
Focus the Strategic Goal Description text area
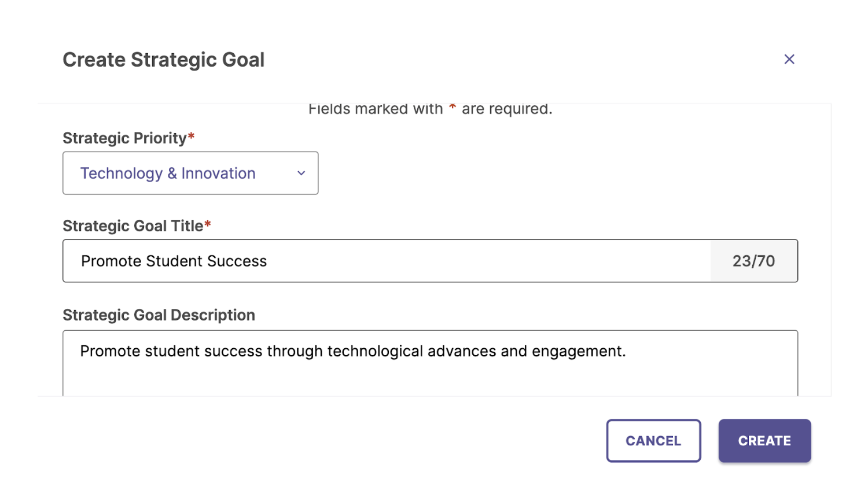[x=430, y=363]
